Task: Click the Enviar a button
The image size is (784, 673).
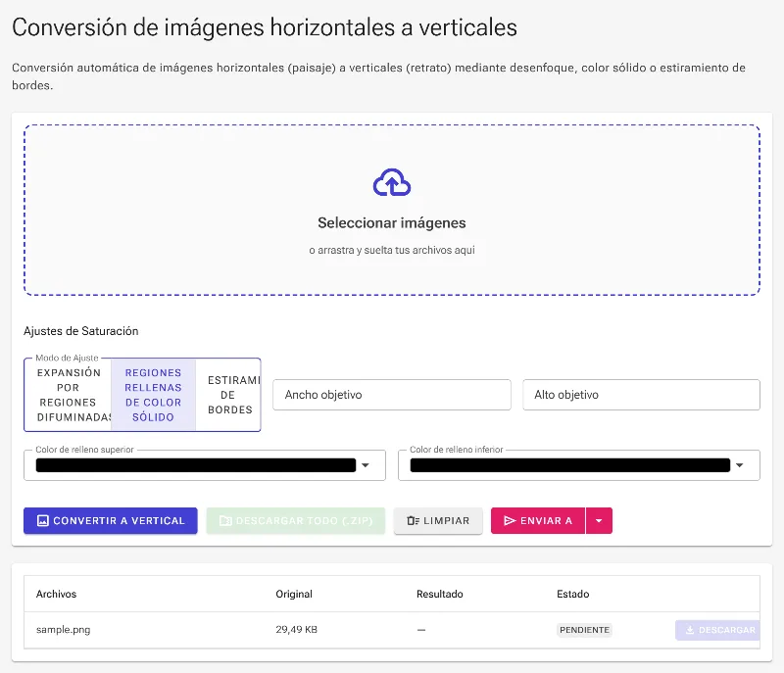Action: pyautogui.click(x=538, y=520)
